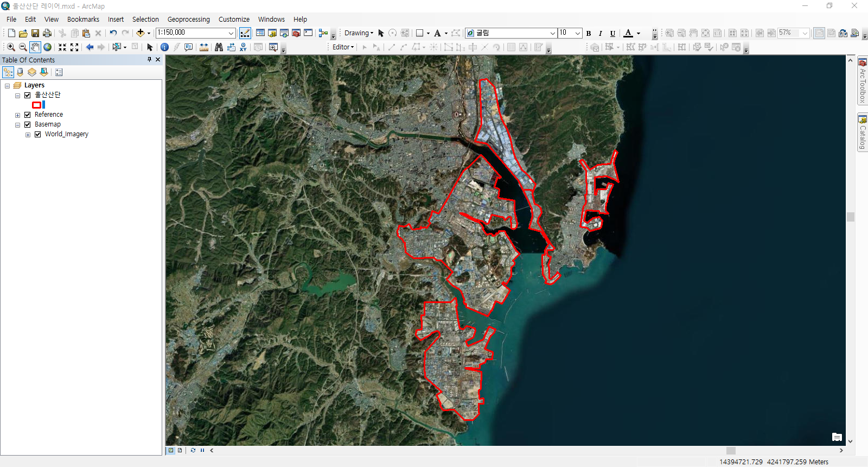Open Table Of Contents options
The width and height of the screenshot is (868, 467).
tap(59, 72)
